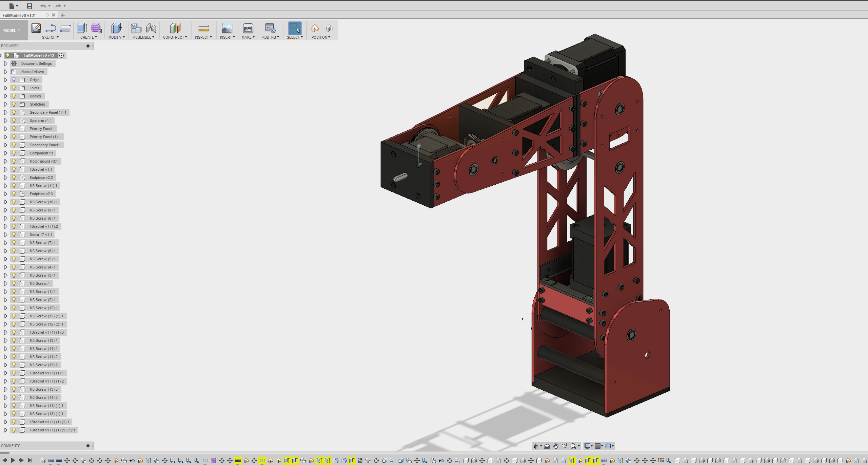
Task: Toggle visibility of Nema 17 v1:1
Action: point(14,234)
